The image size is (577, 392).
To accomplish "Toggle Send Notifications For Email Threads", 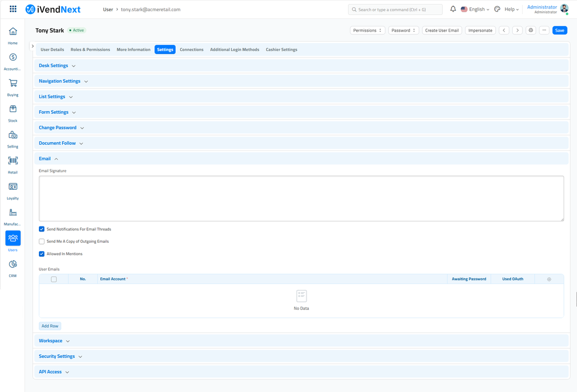I will (x=42, y=229).
